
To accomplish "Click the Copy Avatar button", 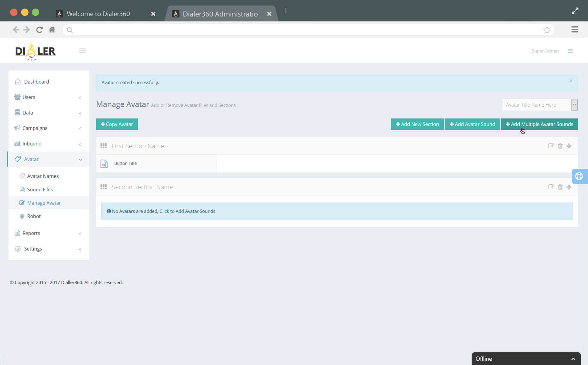I will [x=117, y=124].
